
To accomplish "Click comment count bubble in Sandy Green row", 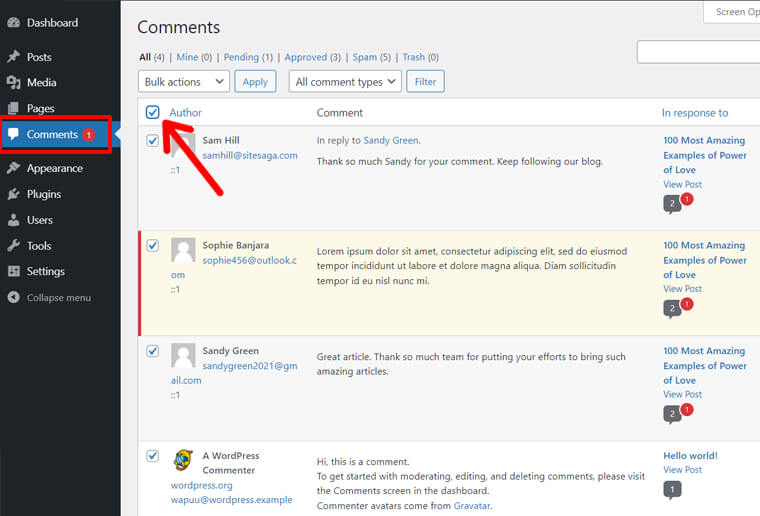I will [672, 414].
